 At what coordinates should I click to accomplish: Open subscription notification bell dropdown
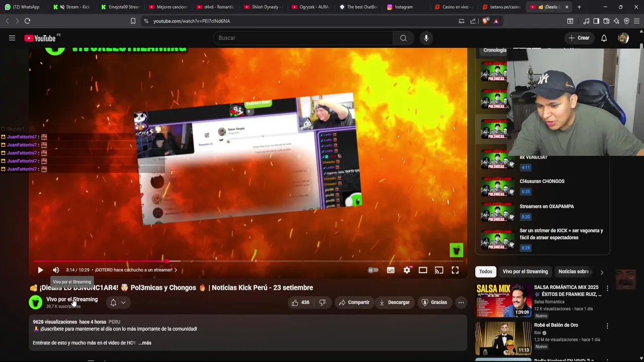[118, 302]
